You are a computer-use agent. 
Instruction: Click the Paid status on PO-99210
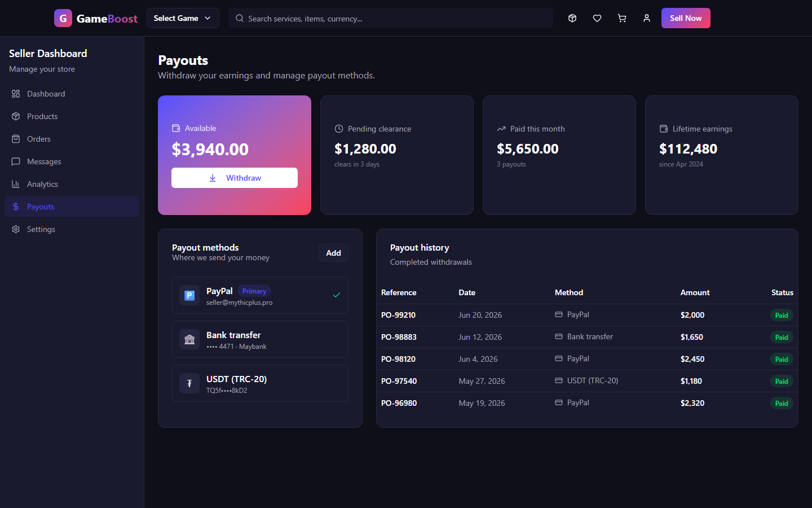782,315
